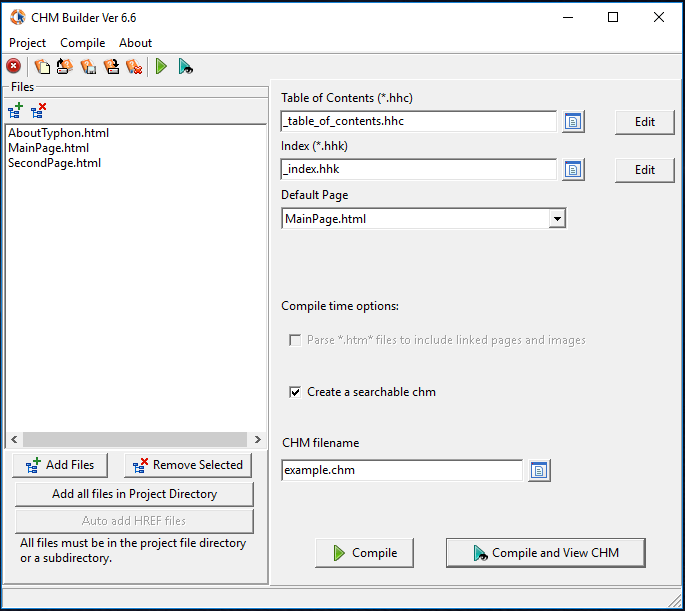Toggle 'Parse *.htm* files' checkbox
The image size is (685, 612).
point(295,340)
